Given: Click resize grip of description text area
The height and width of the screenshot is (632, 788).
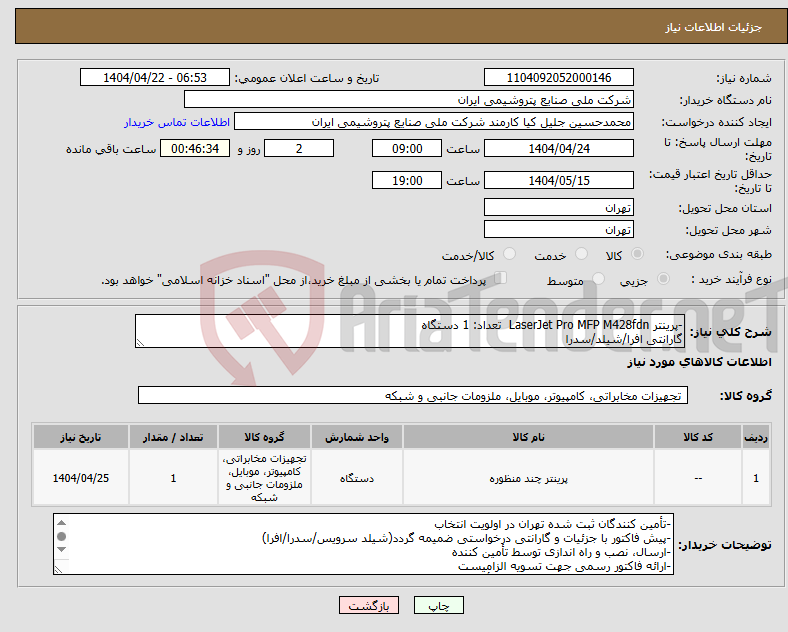Looking at the screenshot, I should pos(140,343).
